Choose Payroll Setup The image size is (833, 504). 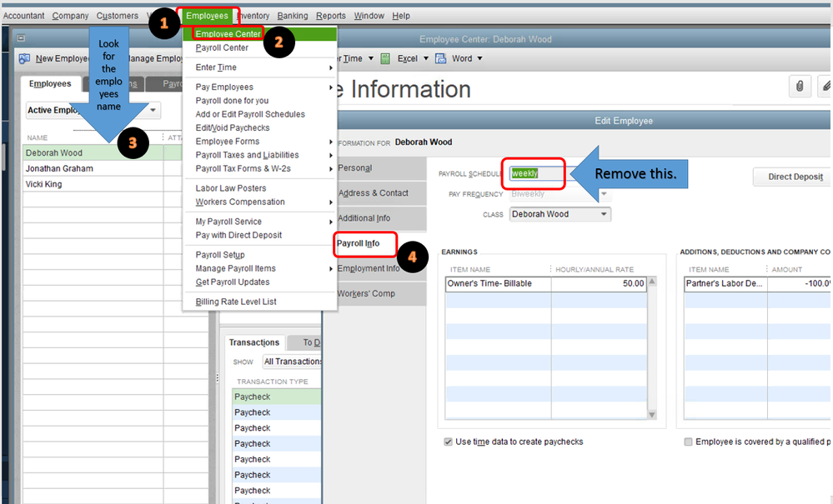click(220, 255)
